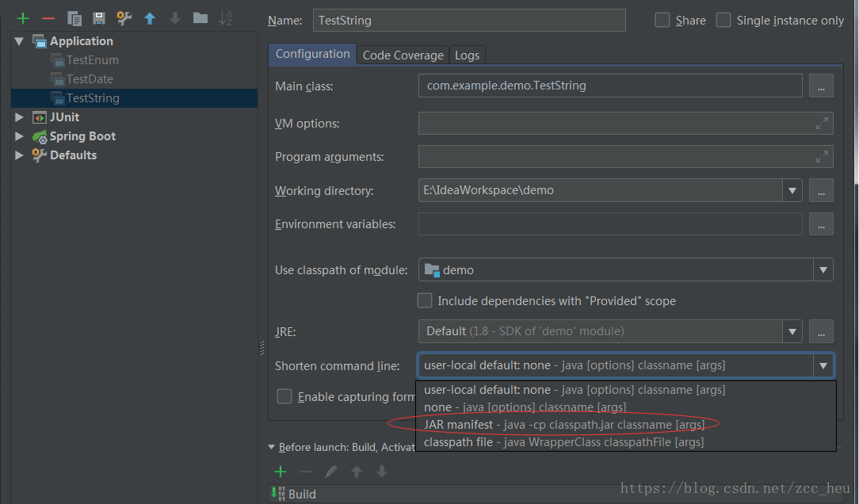Select JAR manifest option in list
The width and height of the screenshot is (859, 504).
pos(563,425)
